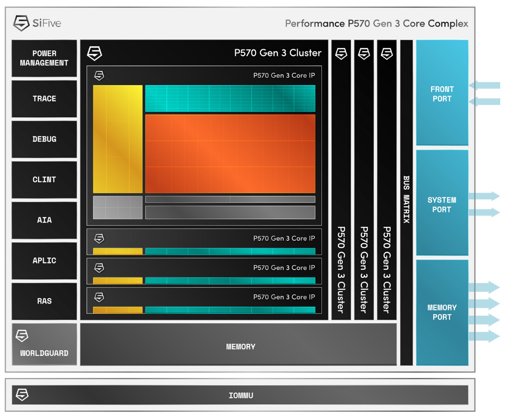This screenshot has width=508, height=420.
Task: Click the "Performance P570 Gen 3 Core Complex" title
Action: [376, 24]
